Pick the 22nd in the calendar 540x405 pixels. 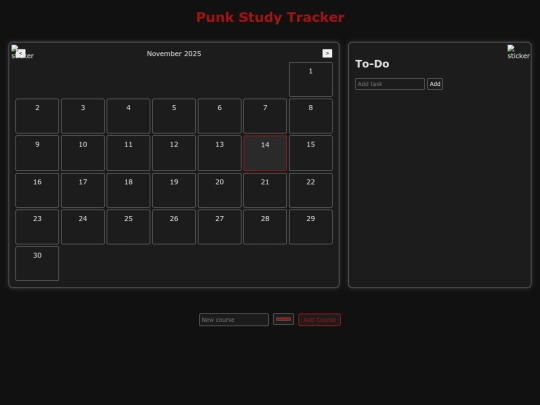click(x=311, y=190)
